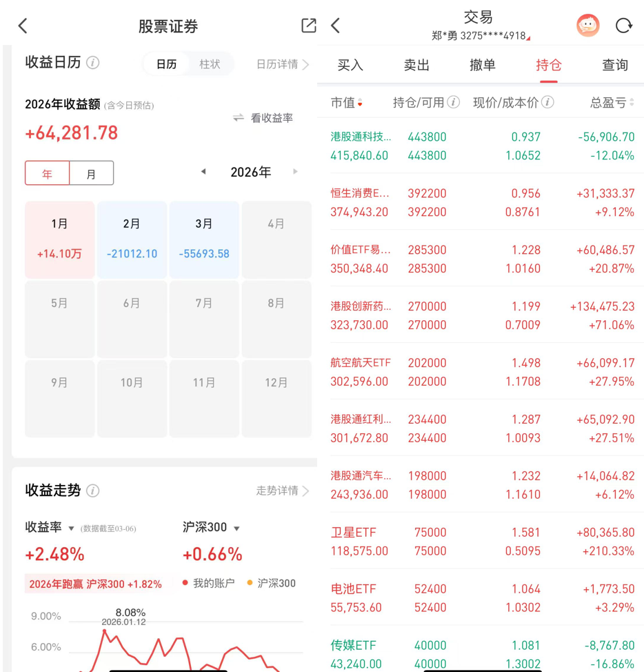Switch to the 持仓 tab
Image resolution: width=644 pixels, height=672 pixels.
[x=549, y=65]
